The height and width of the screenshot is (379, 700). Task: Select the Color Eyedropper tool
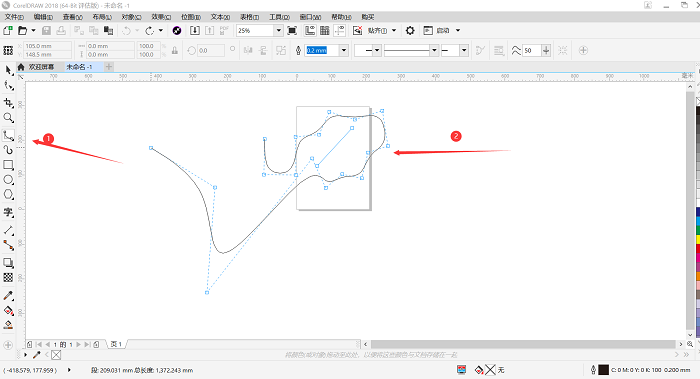tap(8, 295)
